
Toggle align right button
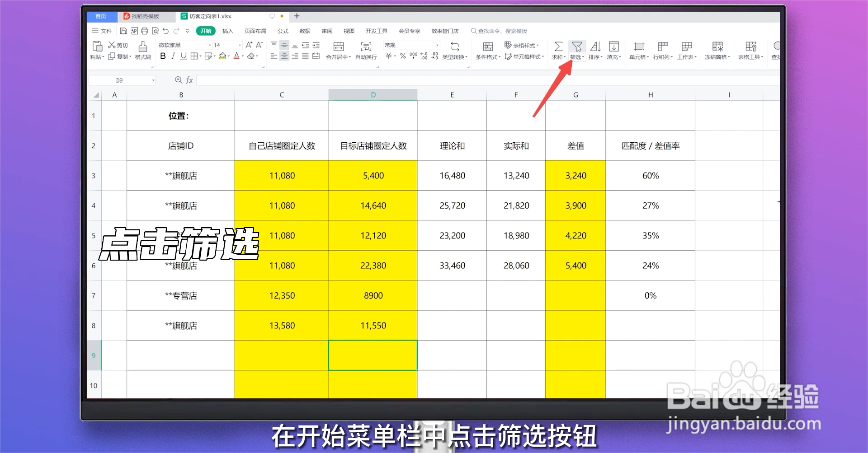point(295,56)
